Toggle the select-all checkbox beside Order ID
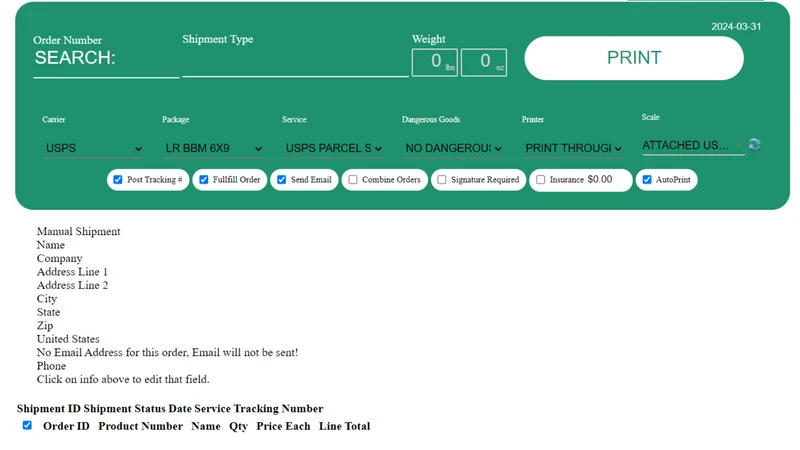Image resolution: width=800 pixels, height=450 pixels. [27, 425]
